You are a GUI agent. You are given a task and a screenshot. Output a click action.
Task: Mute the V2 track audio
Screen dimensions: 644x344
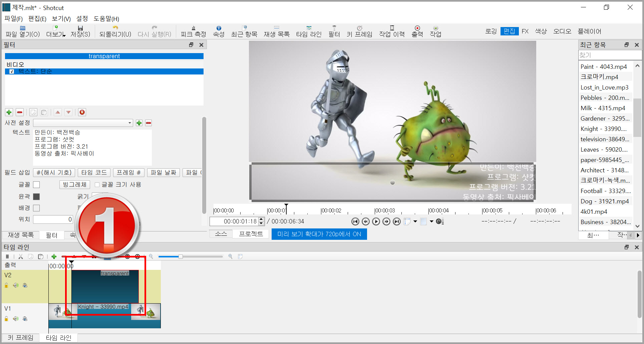[16, 285]
